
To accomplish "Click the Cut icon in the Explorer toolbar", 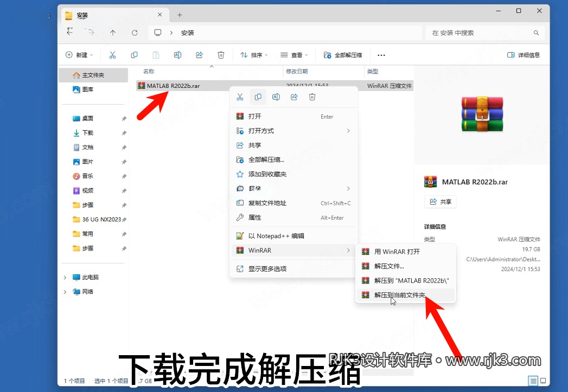I will click(113, 55).
